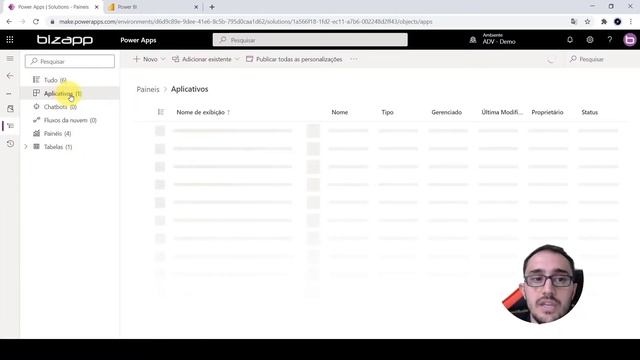This screenshot has width=640, height=360.
Task: Toggle the hamburger navigation menu
Action: pyautogui.click(x=10, y=59)
